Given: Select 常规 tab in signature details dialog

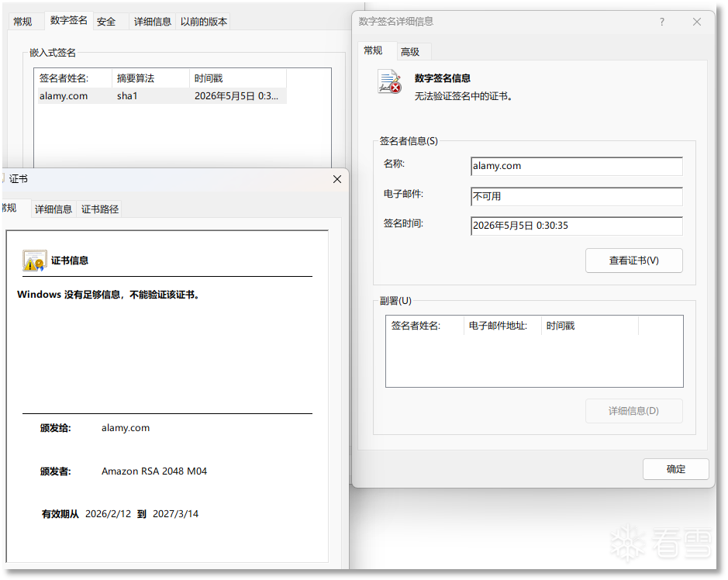Looking at the screenshot, I should point(373,50).
